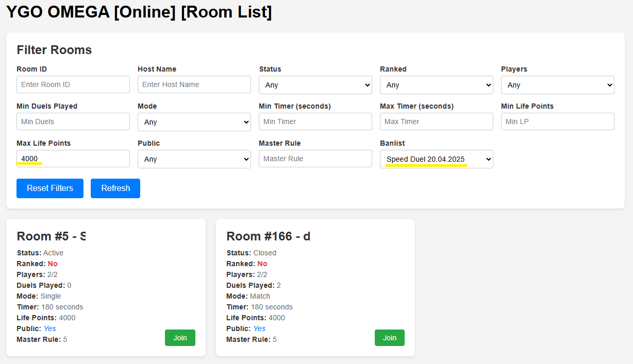Focus the Host Name text field

click(194, 84)
